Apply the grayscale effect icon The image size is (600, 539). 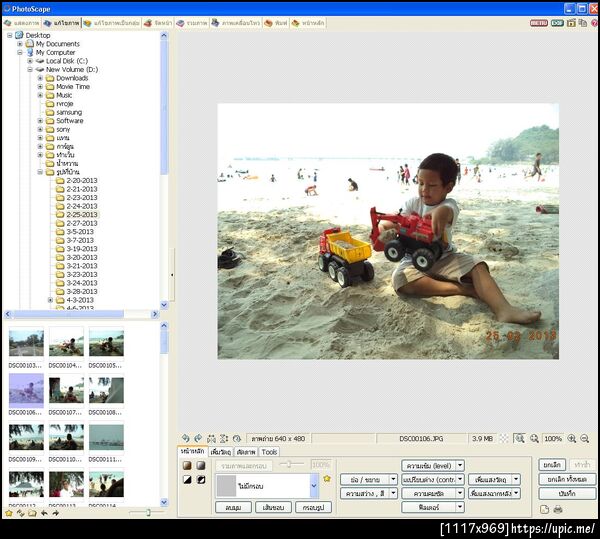pyautogui.click(x=201, y=466)
